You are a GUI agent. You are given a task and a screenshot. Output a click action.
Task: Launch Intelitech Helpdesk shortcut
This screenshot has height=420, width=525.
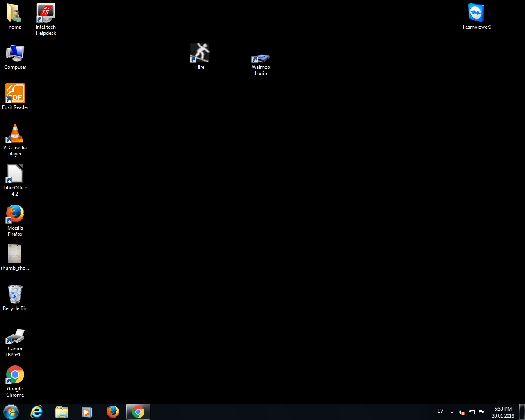click(x=46, y=19)
